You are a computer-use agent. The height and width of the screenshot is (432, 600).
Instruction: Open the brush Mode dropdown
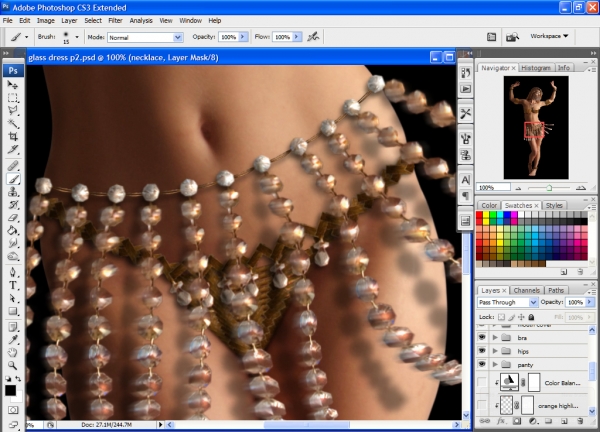coord(178,37)
